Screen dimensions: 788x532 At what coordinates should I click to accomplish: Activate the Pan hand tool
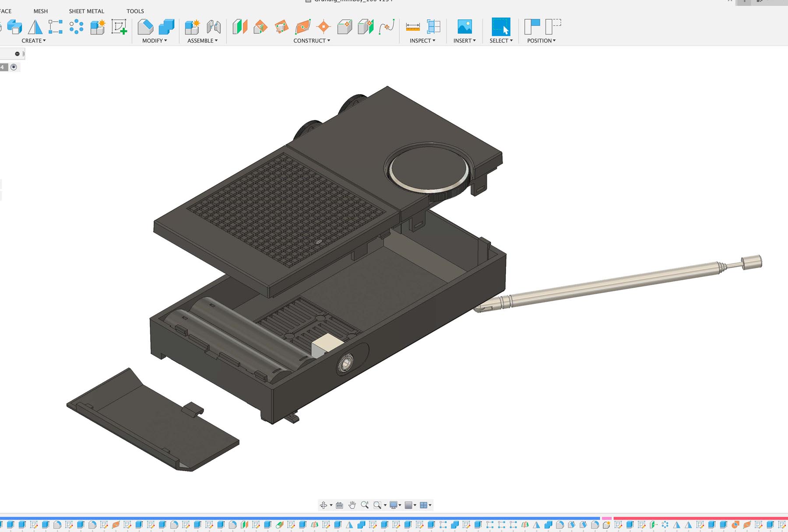(x=352, y=505)
